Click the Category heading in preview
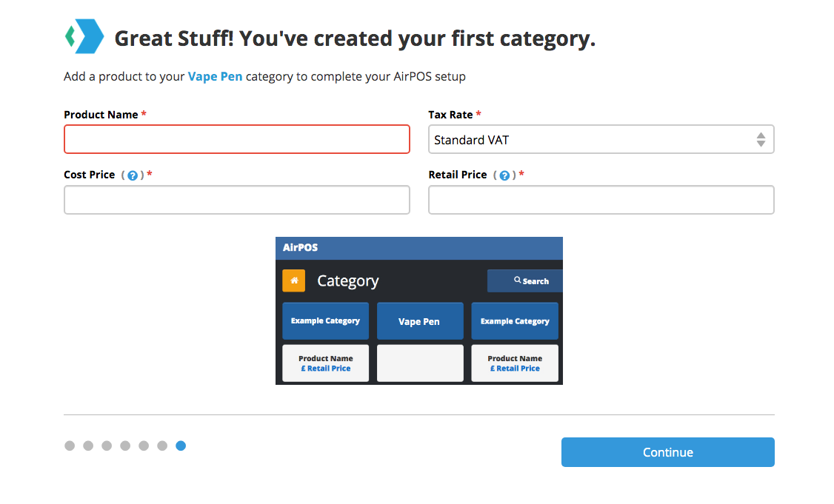The width and height of the screenshot is (834, 504). pos(348,280)
